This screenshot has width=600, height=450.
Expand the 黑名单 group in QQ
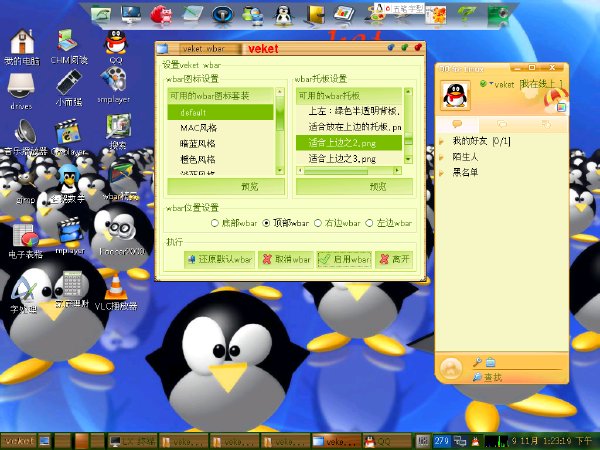coord(442,173)
